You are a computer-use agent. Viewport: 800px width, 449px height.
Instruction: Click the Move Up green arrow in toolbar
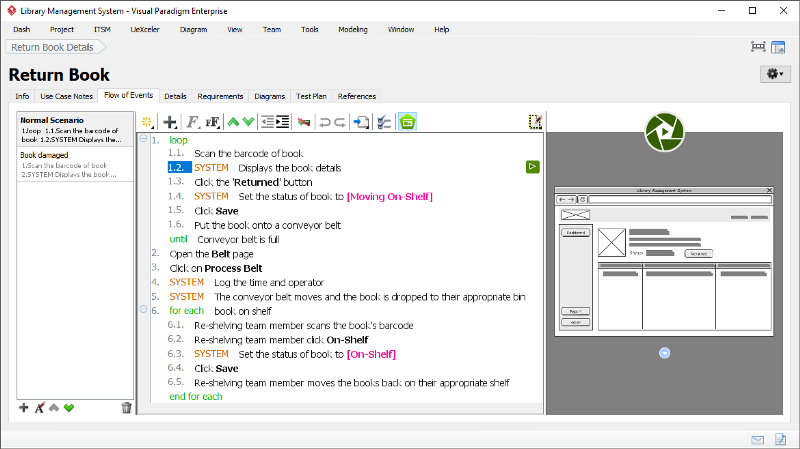coord(233,122)
